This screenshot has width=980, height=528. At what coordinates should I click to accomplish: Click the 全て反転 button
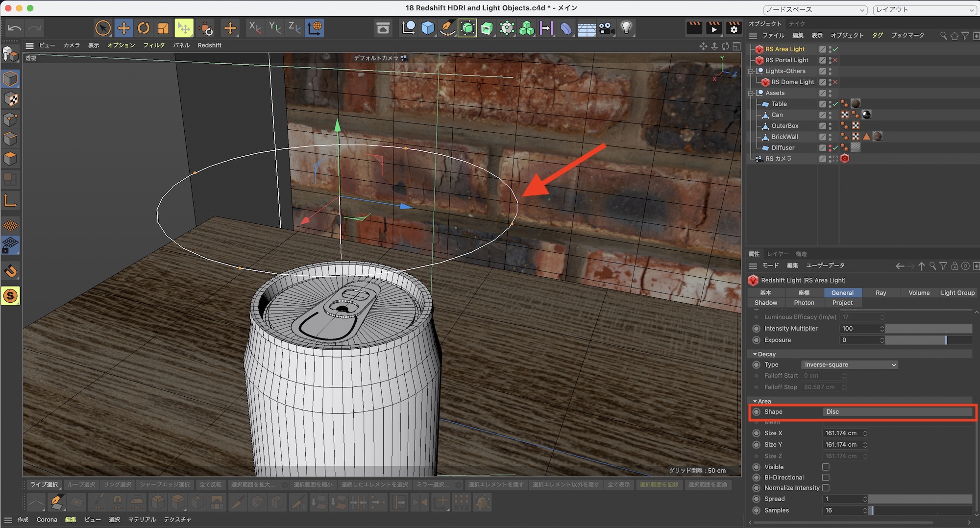[210, 484]
